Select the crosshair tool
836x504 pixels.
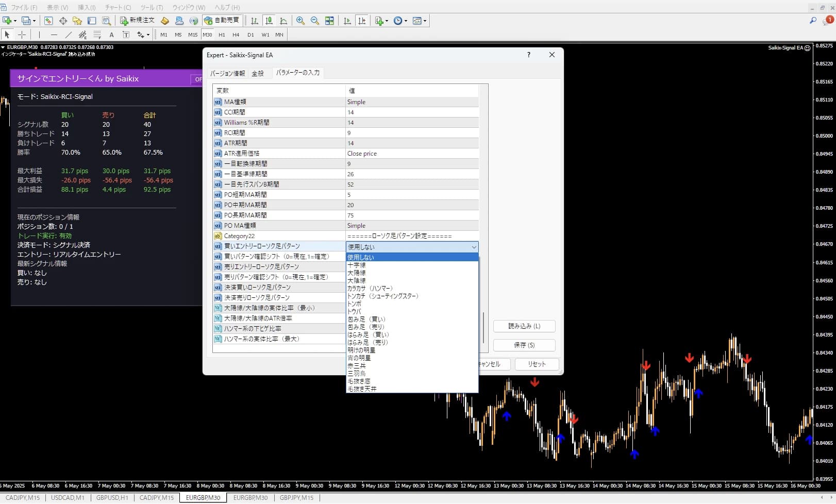click(22, 35)
